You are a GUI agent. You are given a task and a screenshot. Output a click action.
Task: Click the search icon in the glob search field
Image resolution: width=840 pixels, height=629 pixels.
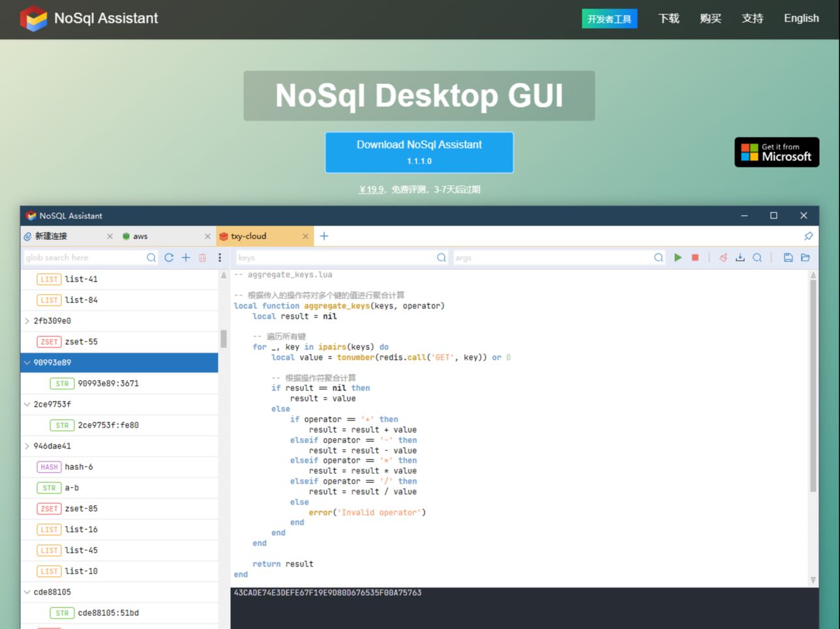coord(151,257)
